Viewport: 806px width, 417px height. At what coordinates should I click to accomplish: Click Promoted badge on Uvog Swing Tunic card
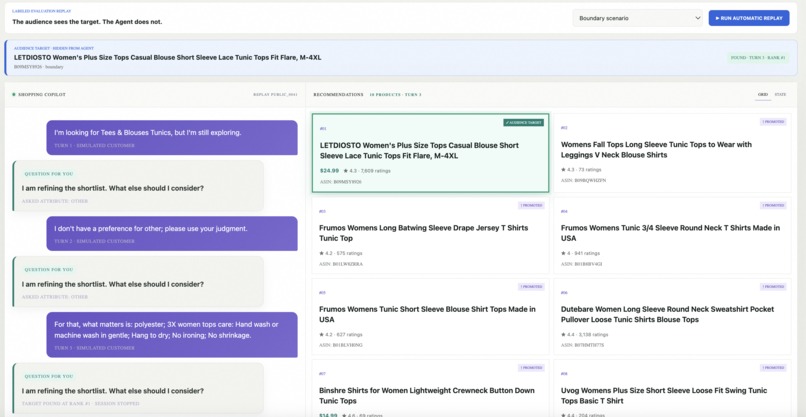[773, 368]
